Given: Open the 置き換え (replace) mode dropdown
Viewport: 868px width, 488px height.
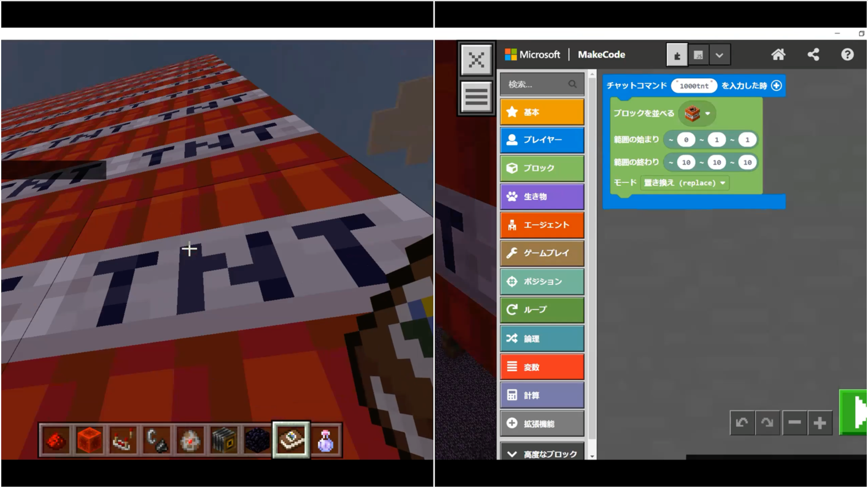Looking at the screenshot, I should (684, 183).
